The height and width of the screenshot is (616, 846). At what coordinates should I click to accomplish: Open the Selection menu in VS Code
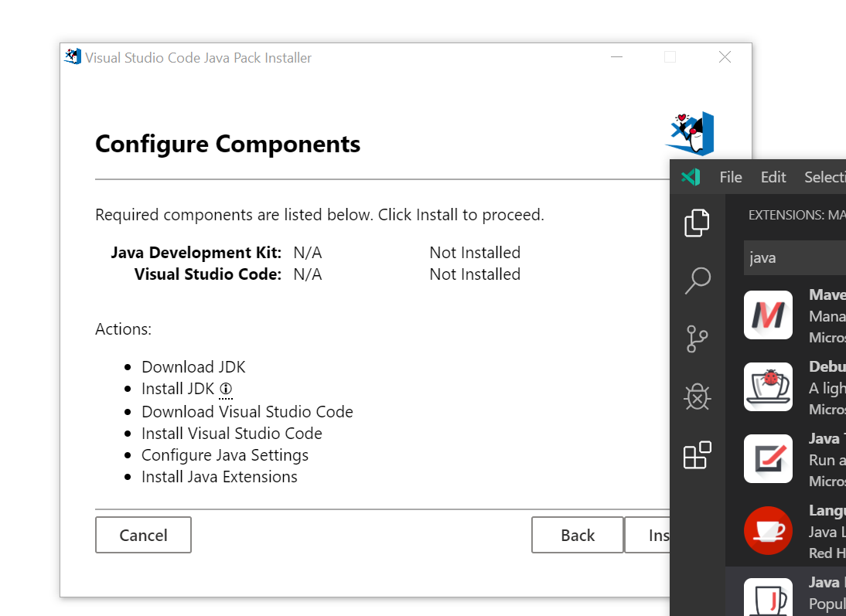[x=825, y=177]
